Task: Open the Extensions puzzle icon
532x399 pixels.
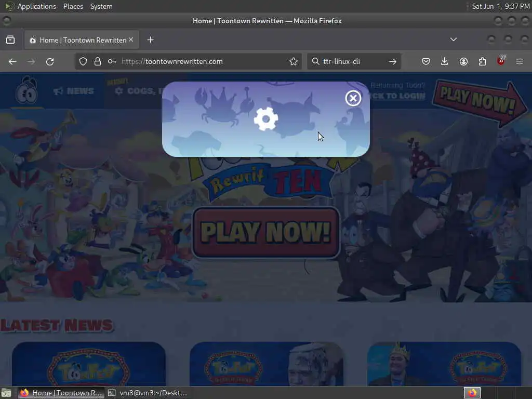Action: [x=482, y=61]
